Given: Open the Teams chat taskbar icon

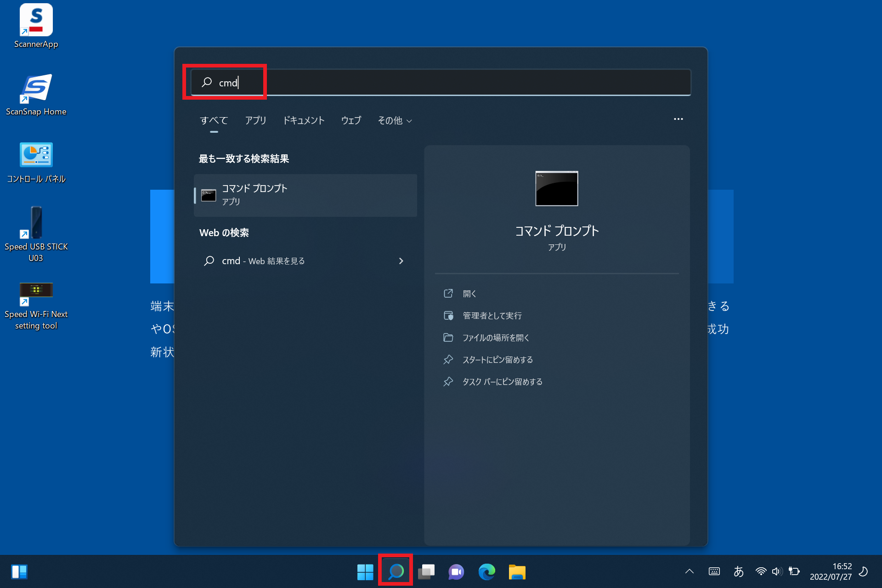Looking at the screenshot, I should click(456, 571).
